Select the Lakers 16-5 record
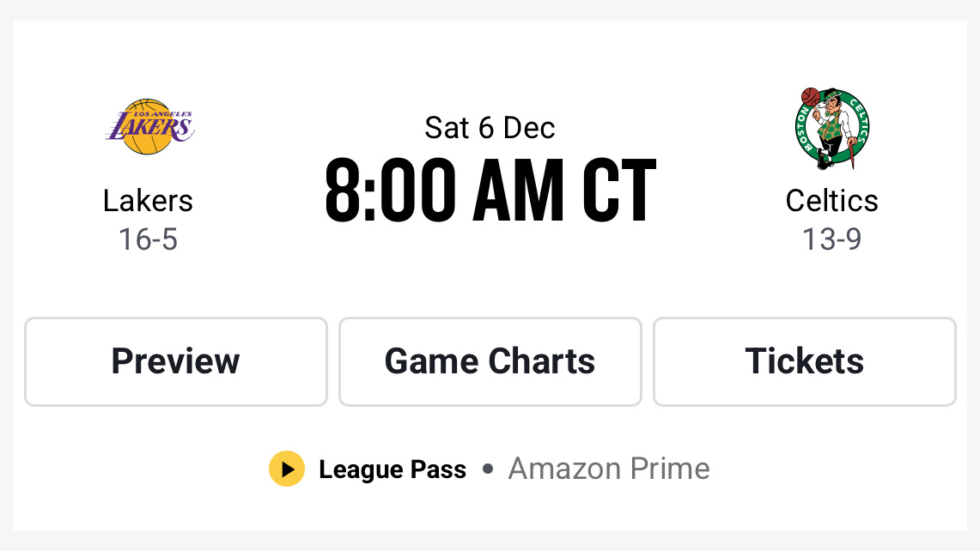The image size is (980, 551). click(148, 240)
